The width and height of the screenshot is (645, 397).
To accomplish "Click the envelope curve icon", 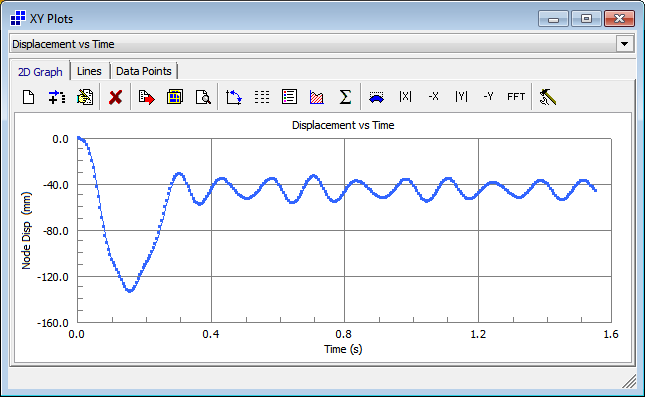I will pyautogui.click(x=376, y=97).
